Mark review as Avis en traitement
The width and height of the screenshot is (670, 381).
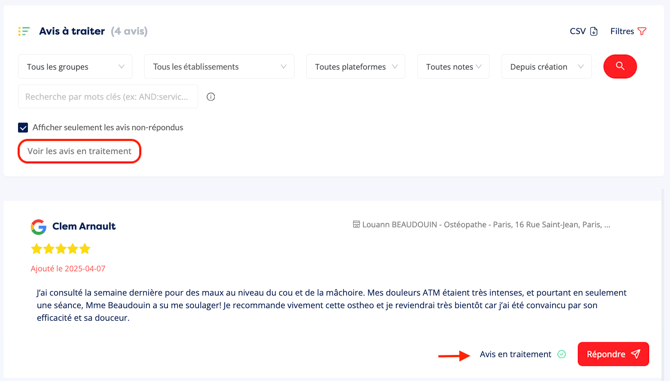point(515,354)
